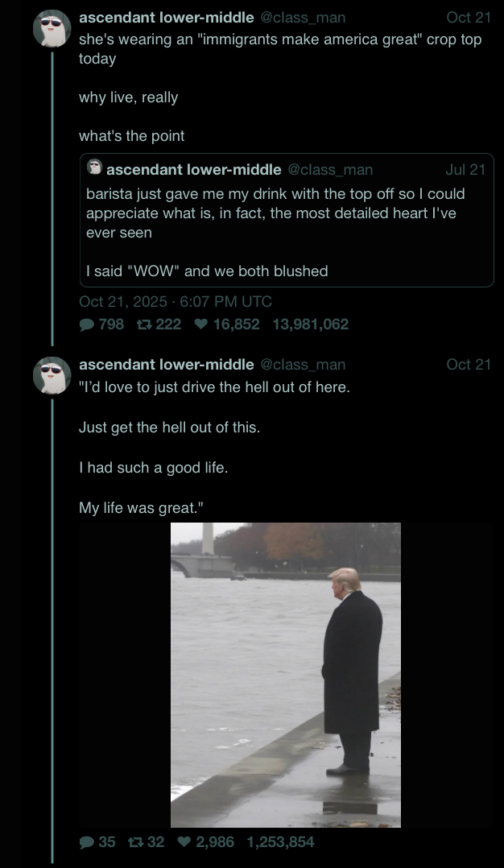This screenshot has height=868, width=504.
Task: Click the 13,981,062 view count
Action: 311,324
